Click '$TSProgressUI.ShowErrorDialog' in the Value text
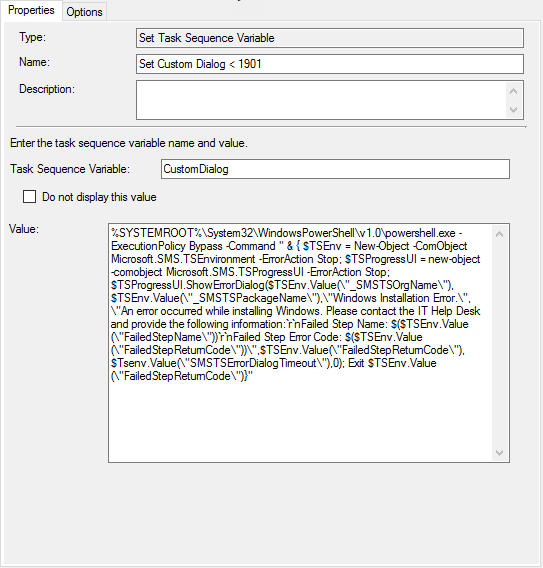The image size is (543, 568). point(188,285)
